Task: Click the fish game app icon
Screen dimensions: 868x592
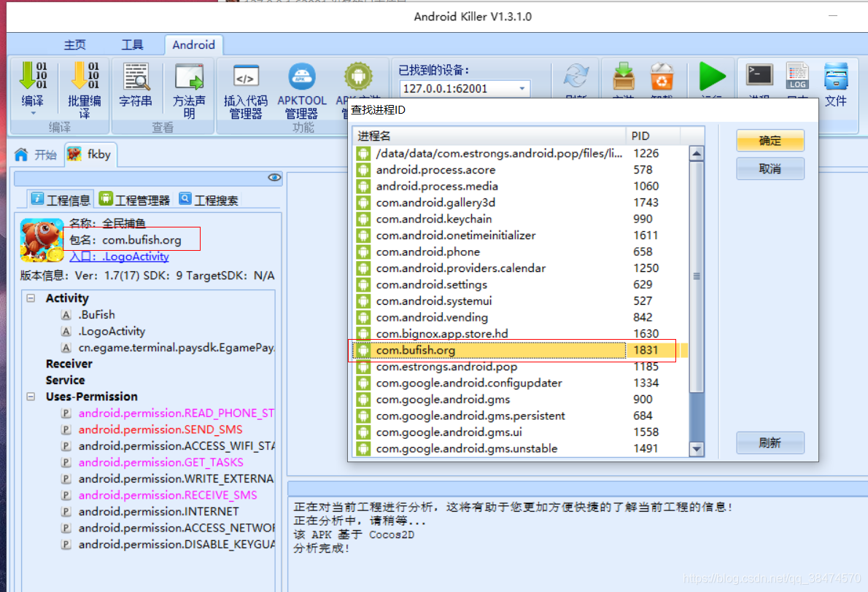Action: click(42, 240)
